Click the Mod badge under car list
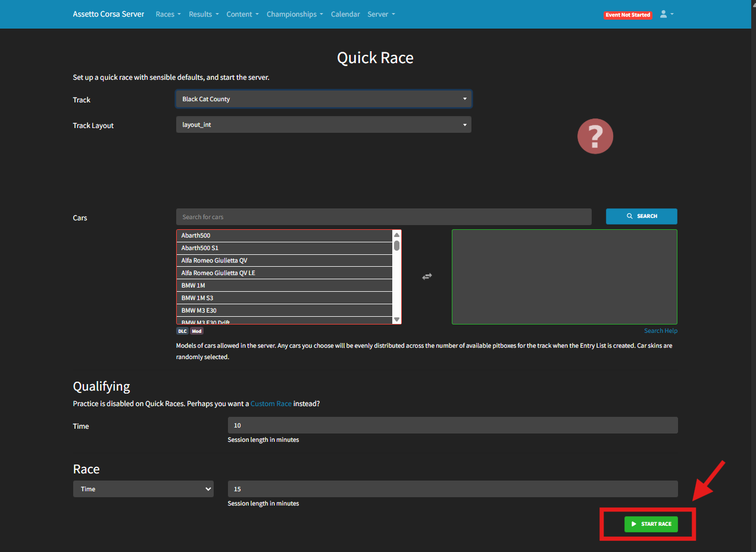756x552 pixels. tap(196, 331)
